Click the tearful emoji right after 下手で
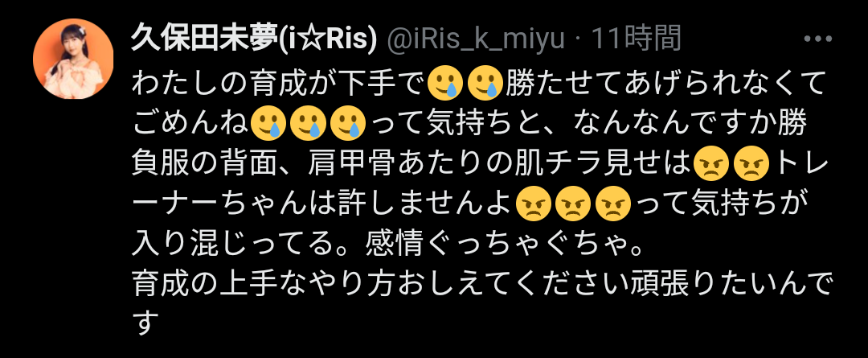The height and width of the screenshot is (358, 868). [445, 84]
